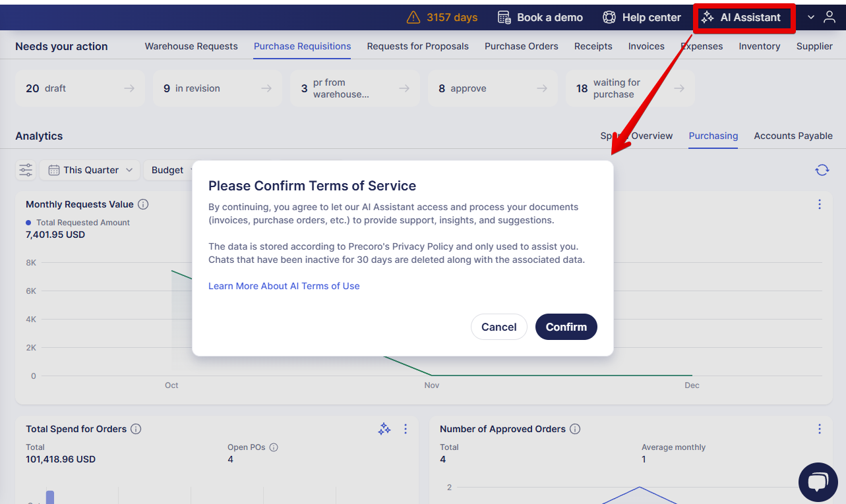
Task: Click Book a demo in header
Action: [x=540, y=18]
